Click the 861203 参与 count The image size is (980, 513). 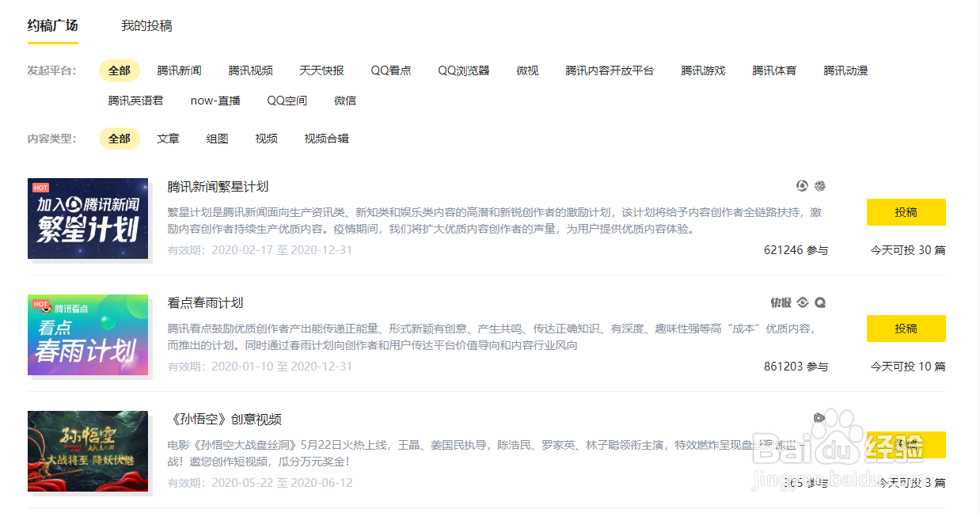(x=796, y=367)
